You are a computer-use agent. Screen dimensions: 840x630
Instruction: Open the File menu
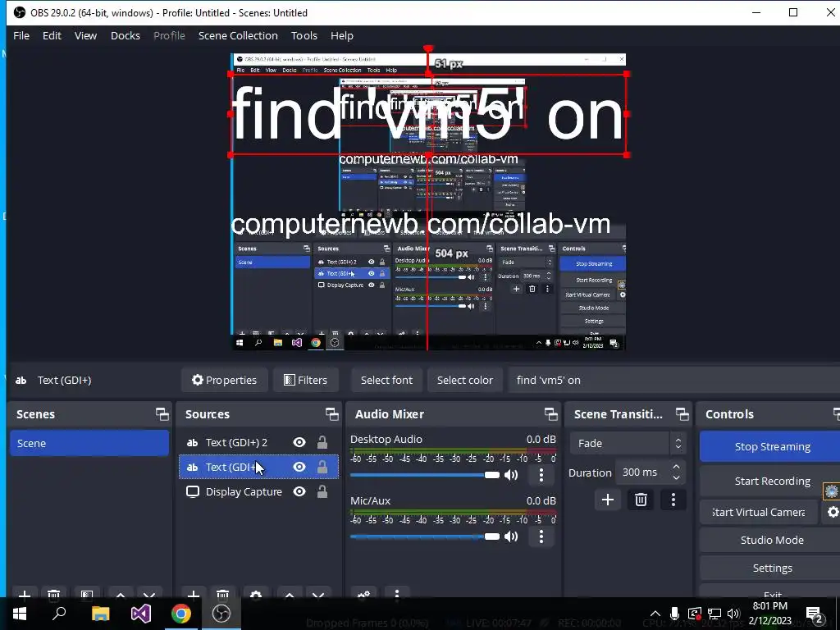coord(21,36)
